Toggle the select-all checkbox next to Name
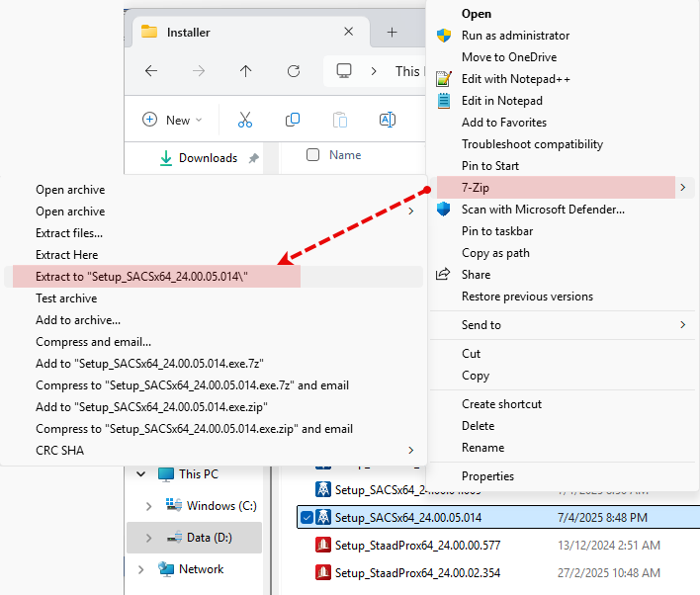The image size is (700, 595). [313, 155]
